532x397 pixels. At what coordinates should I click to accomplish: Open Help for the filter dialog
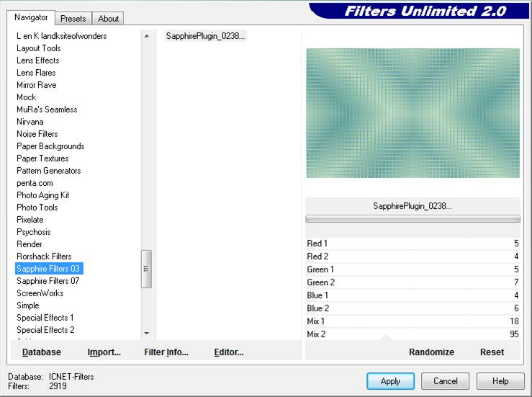[501, 381]
